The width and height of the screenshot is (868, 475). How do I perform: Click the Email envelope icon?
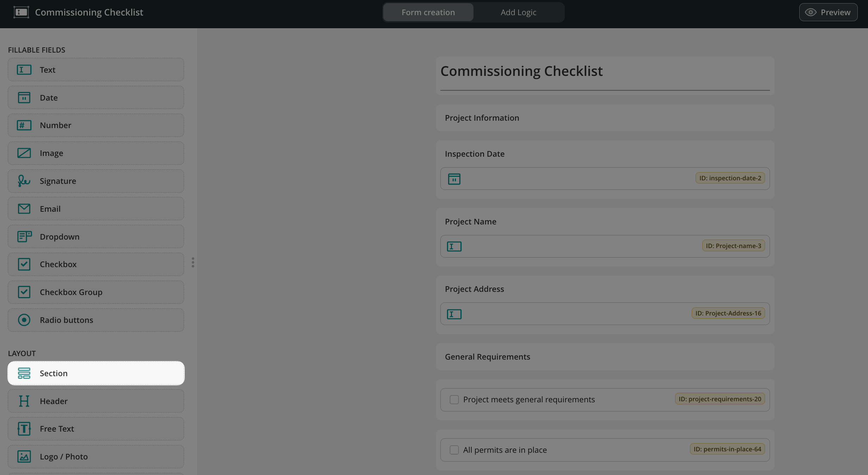[x=24, y=209]
